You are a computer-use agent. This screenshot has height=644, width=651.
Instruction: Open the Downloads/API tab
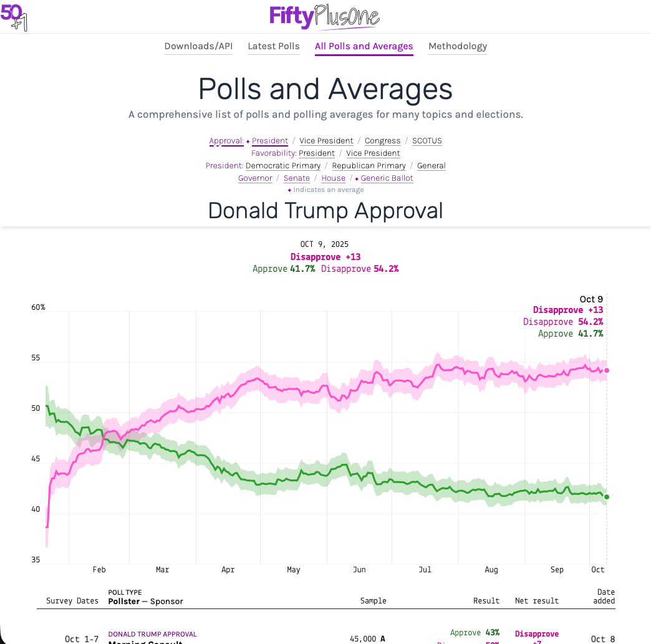(198, 46)
